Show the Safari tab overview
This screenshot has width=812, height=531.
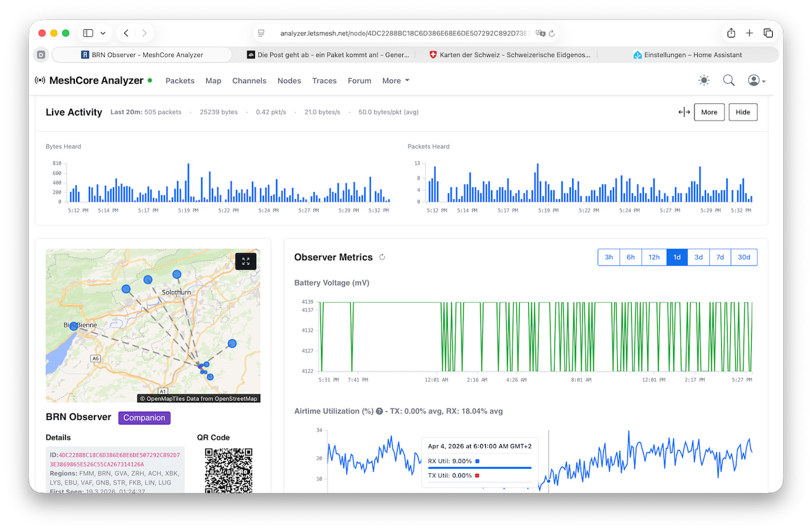[768, 33]
